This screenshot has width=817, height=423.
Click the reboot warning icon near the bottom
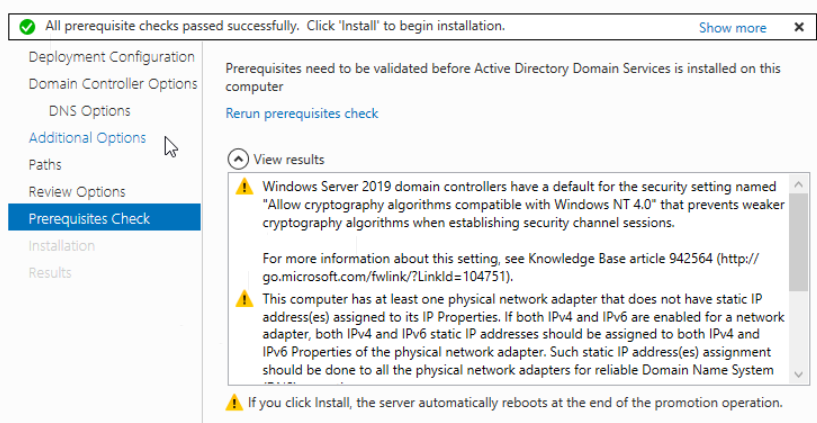tap(234, 403)
